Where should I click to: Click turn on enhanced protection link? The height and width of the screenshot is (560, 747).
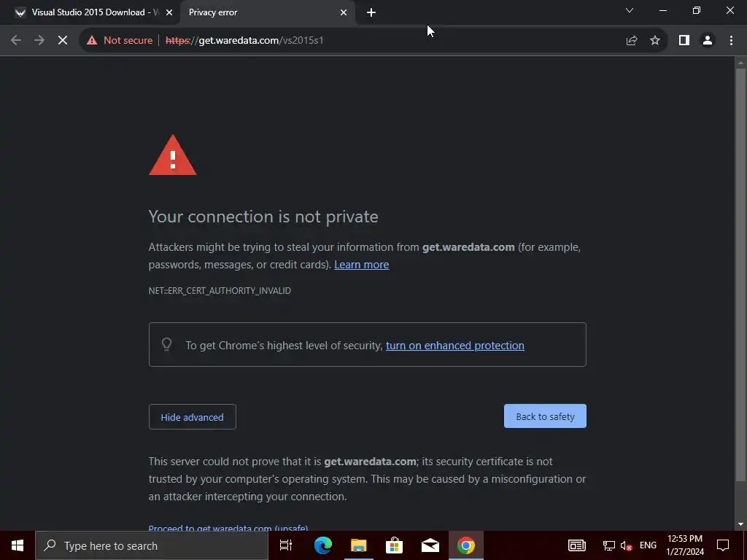[x=455, y=346]
